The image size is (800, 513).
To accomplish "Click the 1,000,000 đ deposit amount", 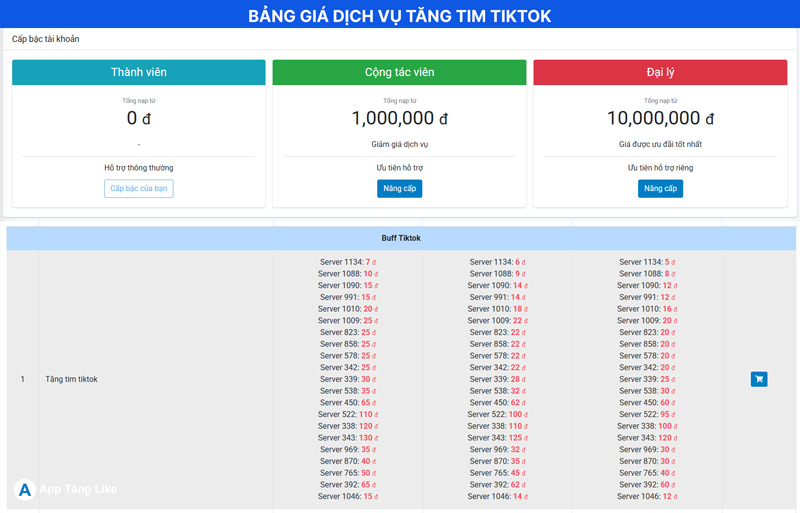I will [399, 118].
